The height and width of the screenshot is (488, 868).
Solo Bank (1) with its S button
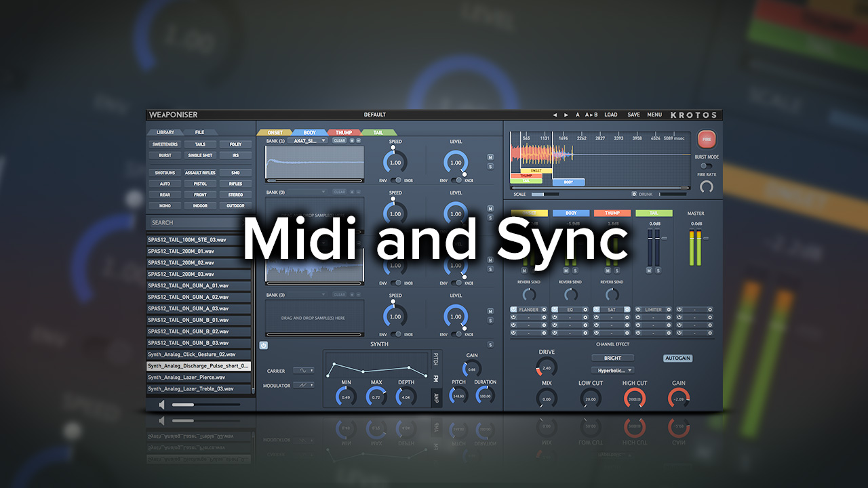coord(490,166)
